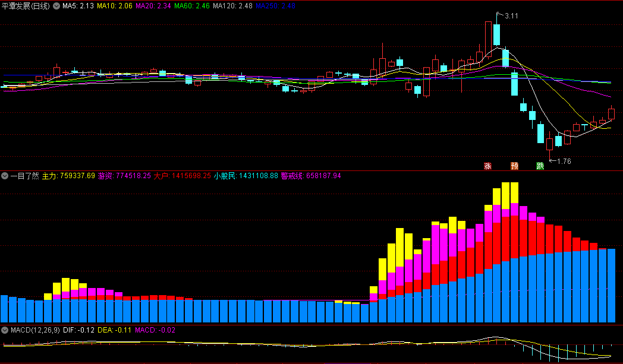The image size is (623, 364).
Task: Click the green 跌 marker icon
Action: [540, 166]
